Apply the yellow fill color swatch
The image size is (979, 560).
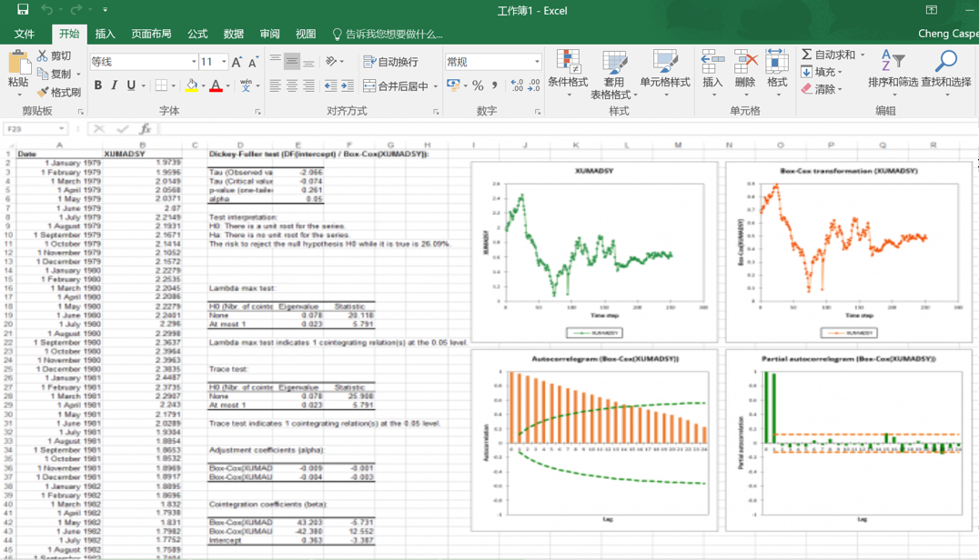191,86
